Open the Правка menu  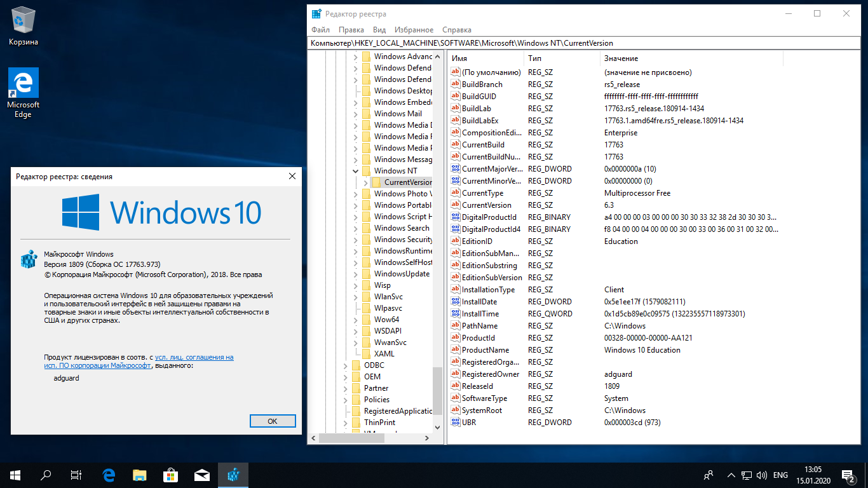pyautogui.click(x=351, y=30)
